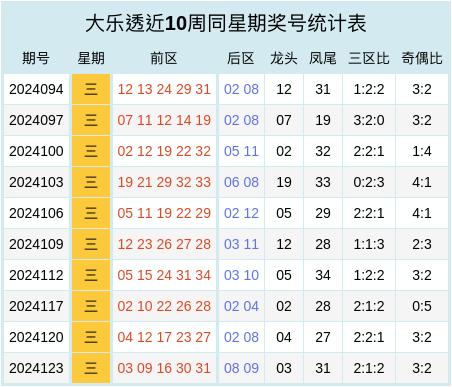This screenshot has width=452, height=387.
Task: Select issue number 2024120
Action: (36, 337)
